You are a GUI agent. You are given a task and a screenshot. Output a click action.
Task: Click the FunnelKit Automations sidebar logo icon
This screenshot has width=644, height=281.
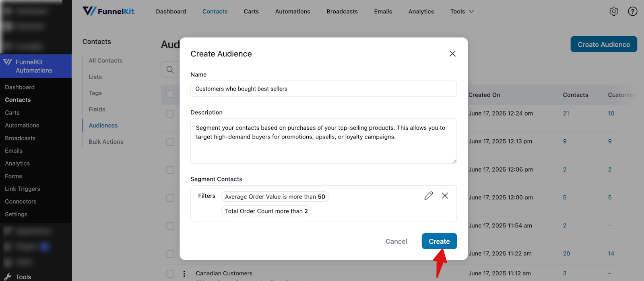8,62
